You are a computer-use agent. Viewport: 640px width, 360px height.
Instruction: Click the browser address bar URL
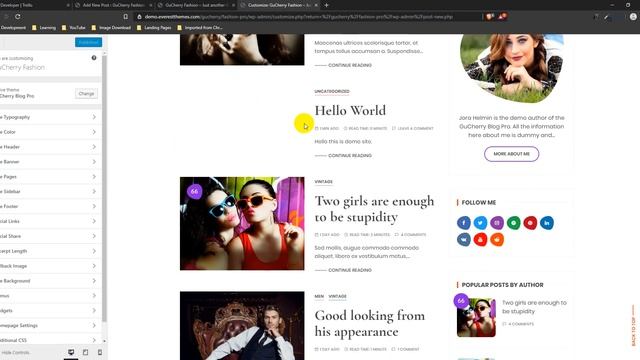point(299,17)
